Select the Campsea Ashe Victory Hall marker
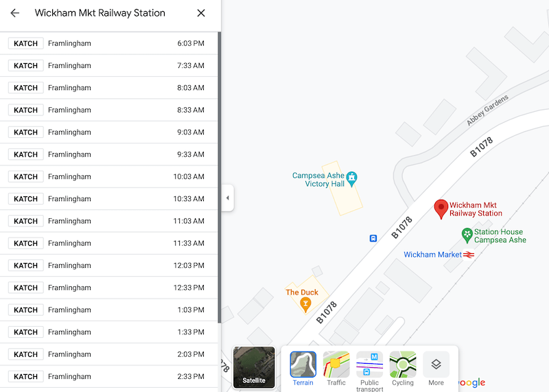This screenshot has width=549, height=392. [352, 179]
